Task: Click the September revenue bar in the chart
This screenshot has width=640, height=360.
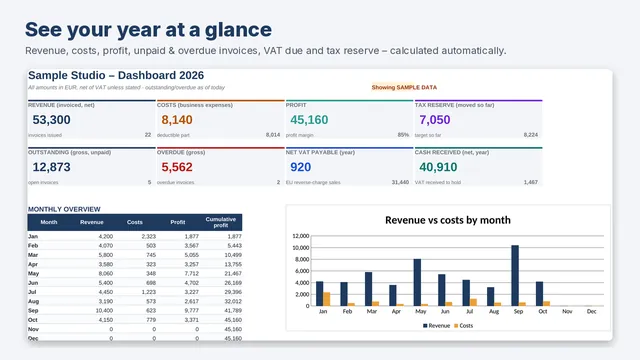Action: (515, 276)
